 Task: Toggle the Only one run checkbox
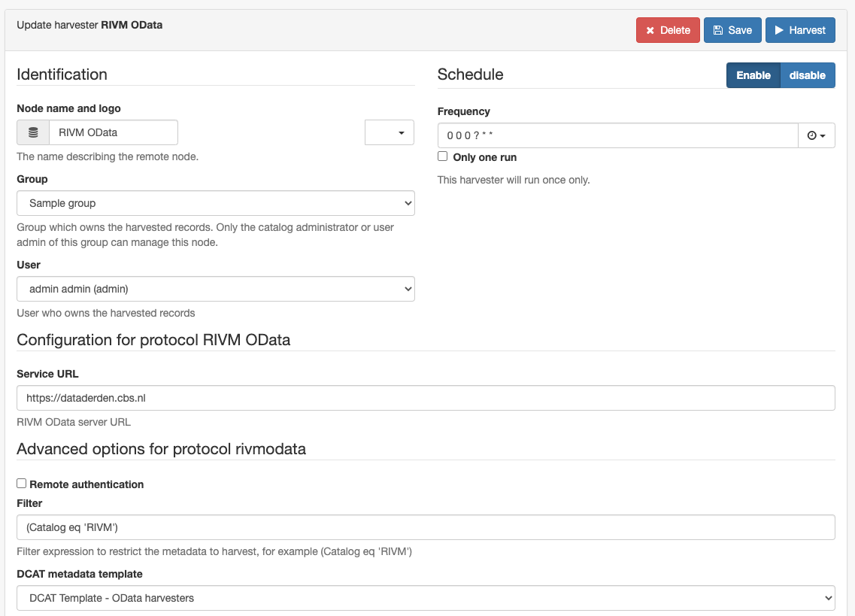443,156
